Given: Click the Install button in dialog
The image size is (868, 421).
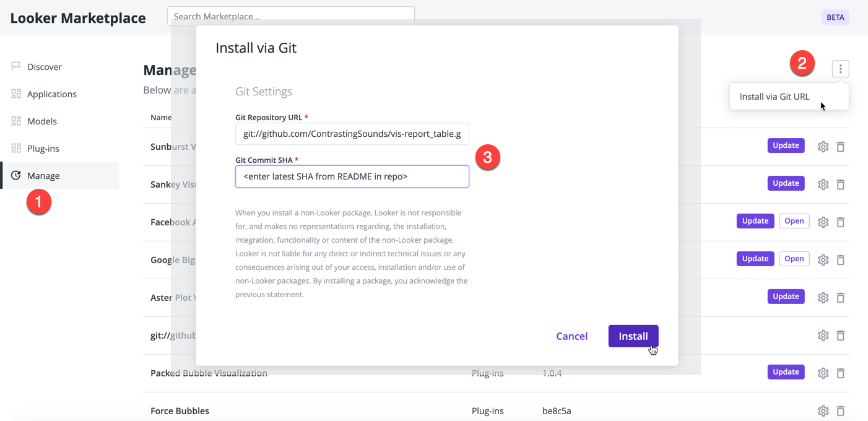Looking at the screenshot, I should point(633,336).
